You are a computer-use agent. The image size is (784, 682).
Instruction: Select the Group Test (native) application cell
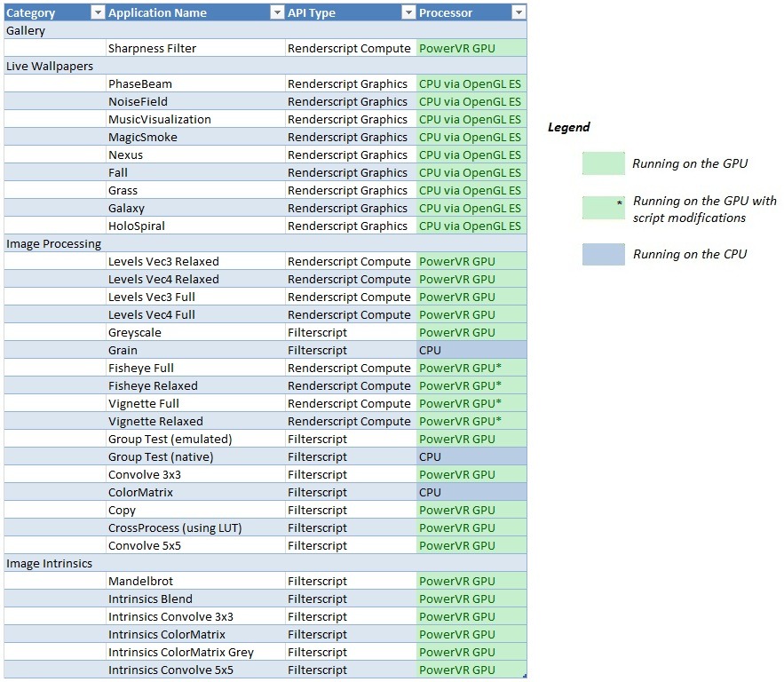click(161, 456)
